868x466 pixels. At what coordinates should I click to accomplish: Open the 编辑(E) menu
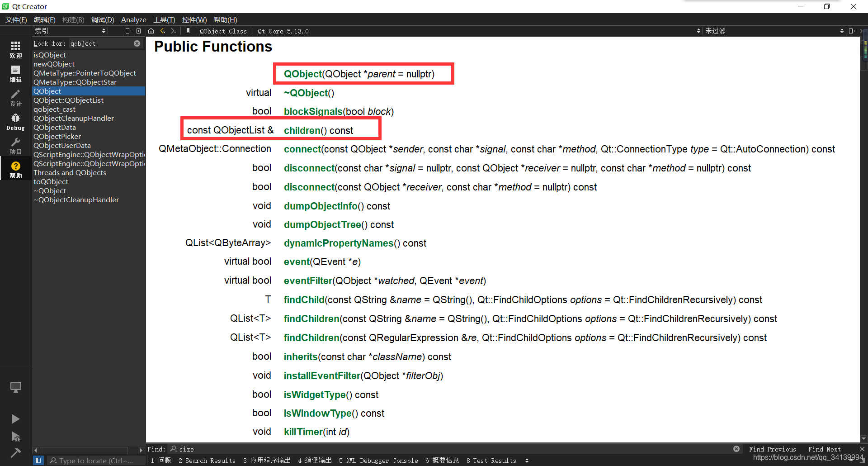tap(44, 20)
